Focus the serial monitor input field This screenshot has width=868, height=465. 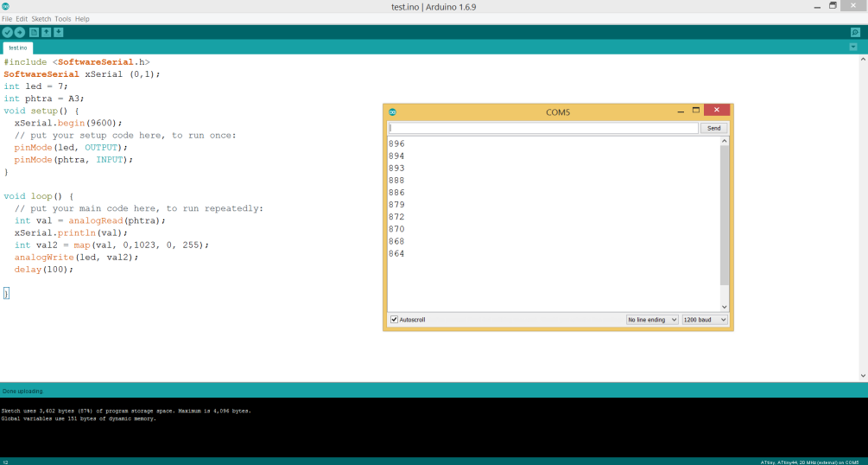point(543,128)
